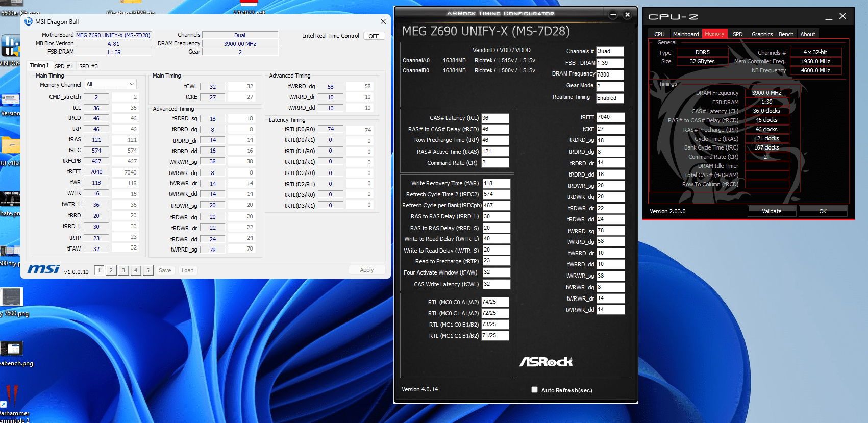Minimize the ASRock Timing Configurator window
The image size is (868, 423).
tap(613, 15)
